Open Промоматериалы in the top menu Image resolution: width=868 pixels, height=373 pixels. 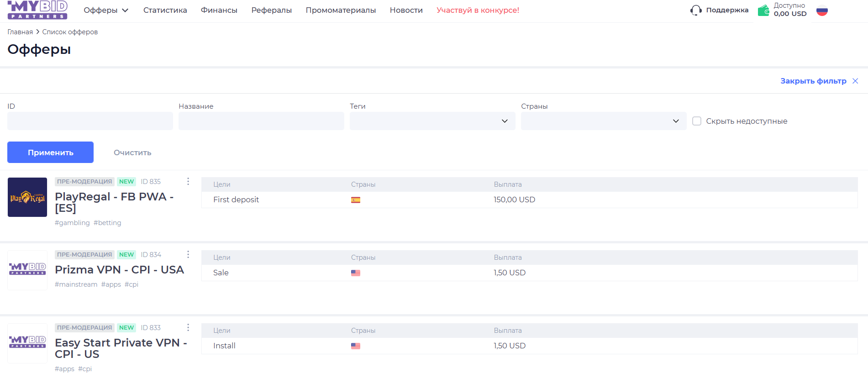341,10
